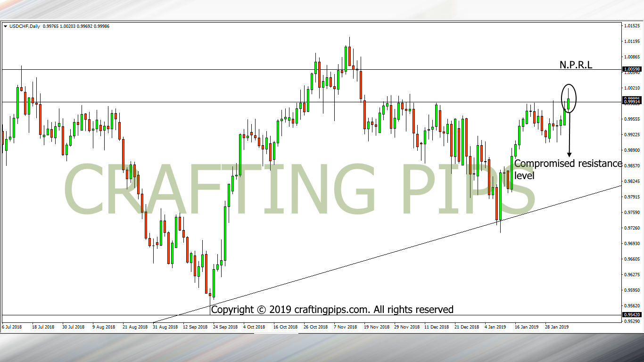Select the Compromised resistance level annotation

[x=568, y=169]
